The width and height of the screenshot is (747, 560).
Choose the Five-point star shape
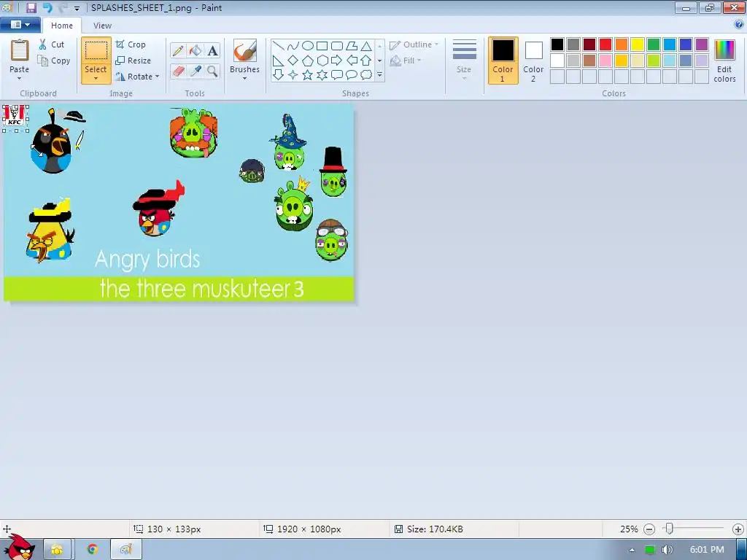308,75
